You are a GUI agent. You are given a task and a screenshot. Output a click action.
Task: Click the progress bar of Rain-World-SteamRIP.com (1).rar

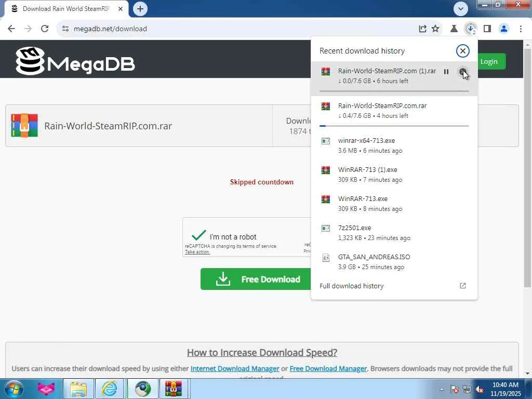tap(394, 91)
